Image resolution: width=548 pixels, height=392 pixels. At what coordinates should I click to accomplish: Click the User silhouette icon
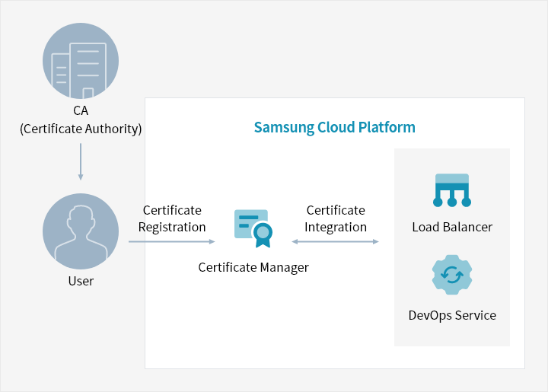81,231
